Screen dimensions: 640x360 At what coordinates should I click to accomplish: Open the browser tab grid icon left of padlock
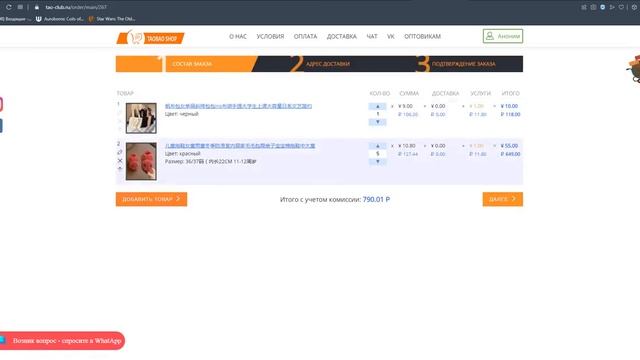(20, 7)
